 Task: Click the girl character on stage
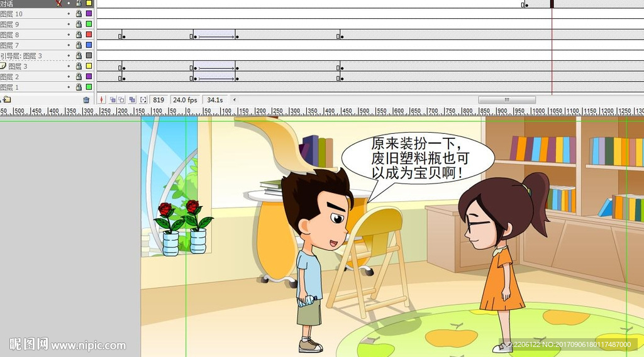click(504, 262)
